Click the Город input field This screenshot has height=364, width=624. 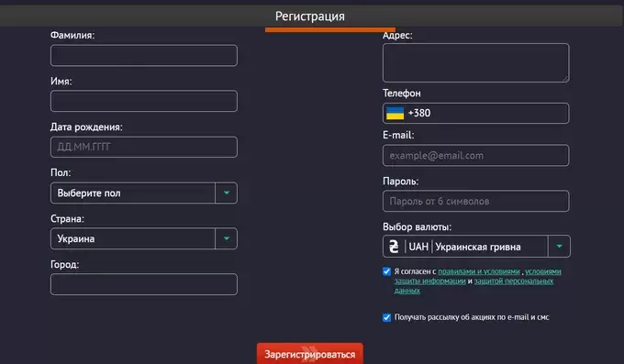point(144,284)
